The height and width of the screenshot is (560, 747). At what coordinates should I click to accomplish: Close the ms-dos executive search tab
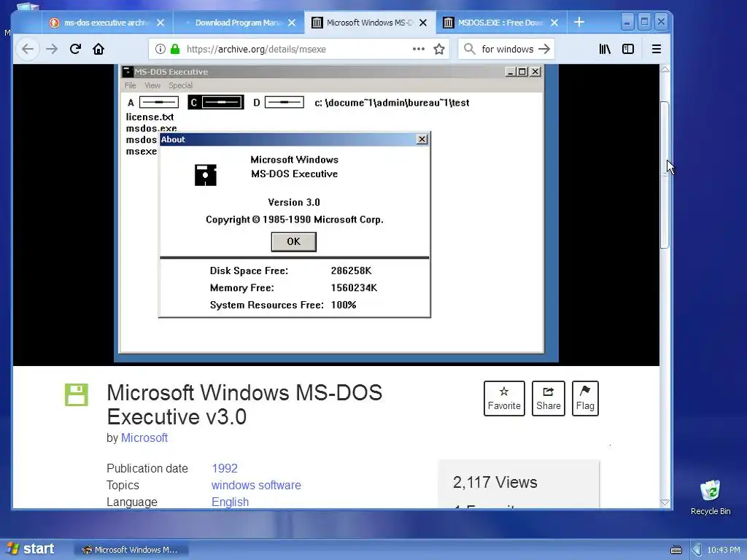(160, 23)
